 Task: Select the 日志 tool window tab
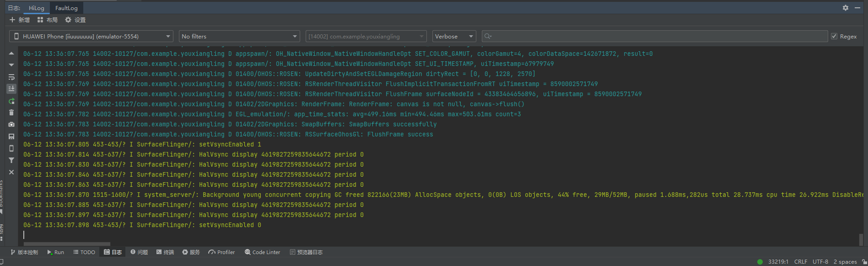[x=113, y=252]
